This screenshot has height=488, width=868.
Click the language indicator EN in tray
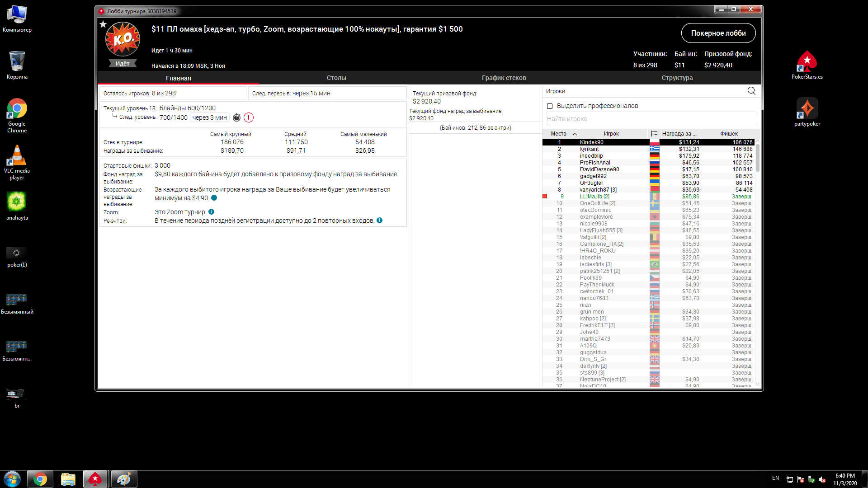[775, 478]
